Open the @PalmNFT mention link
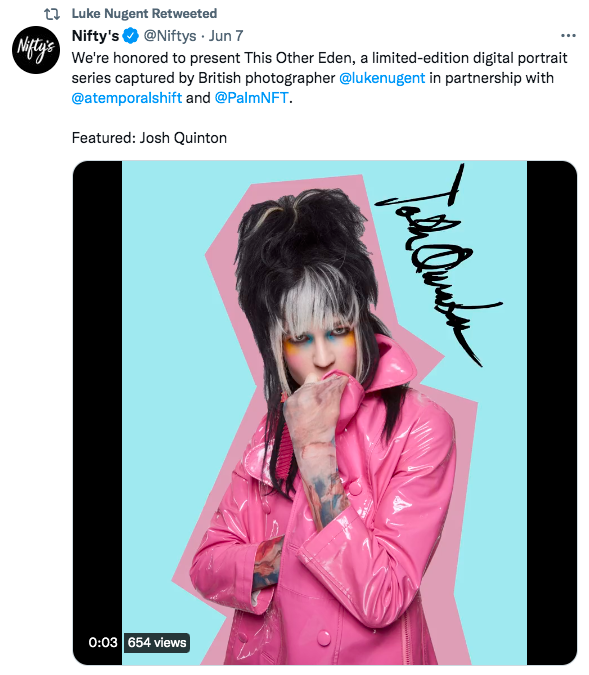This screenshot has height=675, width=589. (x=251, y=98)
